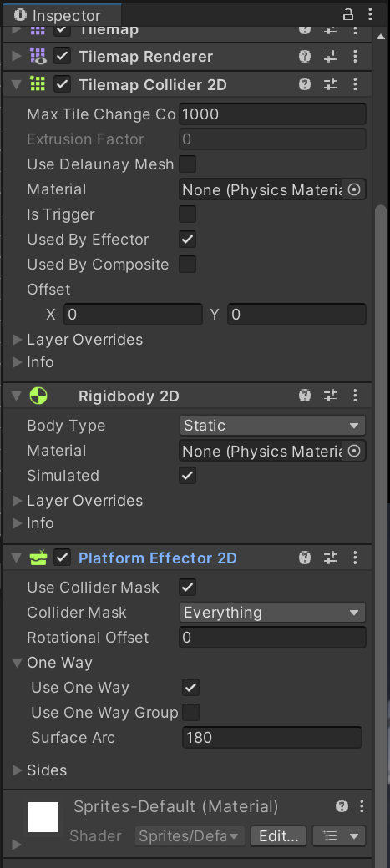Screen dimensions: 390x868
Task: Enable the Is Trigger checkbox
Action: (187, 214)
